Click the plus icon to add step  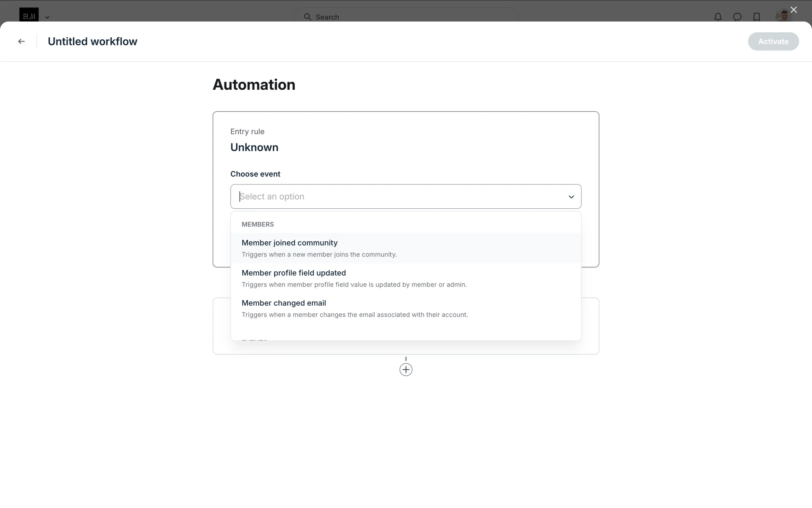pos(406,370)
